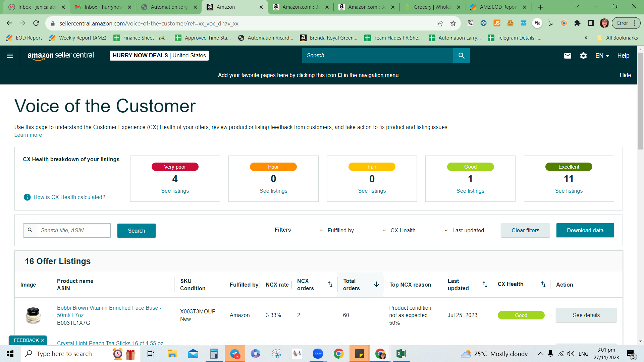644x362 pixels.
Task: Show all hidden bookmarks chevron
Action: [x=586, y=38]
